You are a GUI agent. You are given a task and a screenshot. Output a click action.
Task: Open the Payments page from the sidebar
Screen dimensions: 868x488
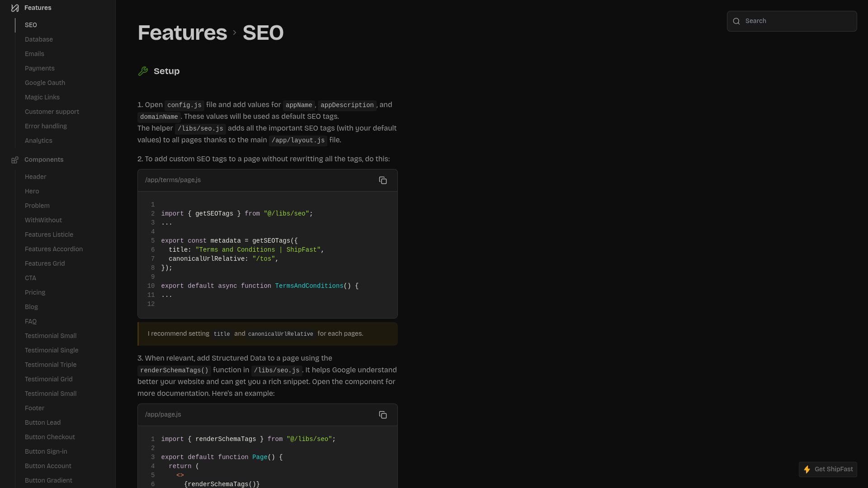click(x=39, y=68)
